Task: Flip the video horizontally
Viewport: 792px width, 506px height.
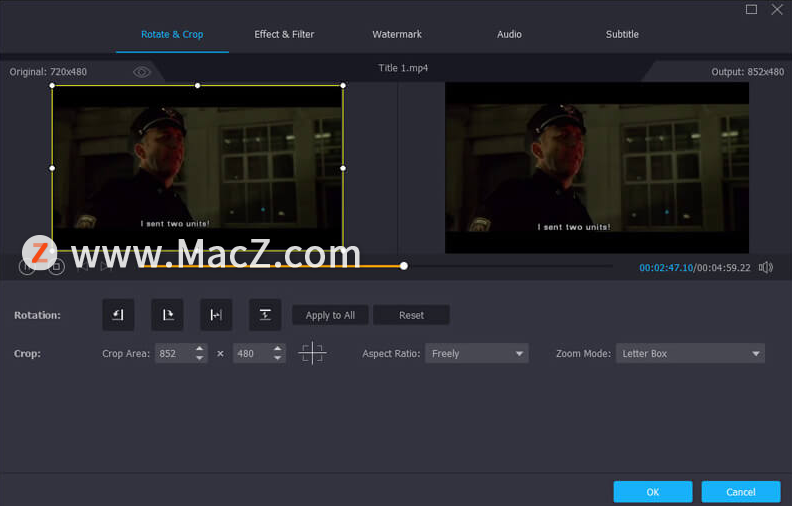Action: (x=216, y=315)
